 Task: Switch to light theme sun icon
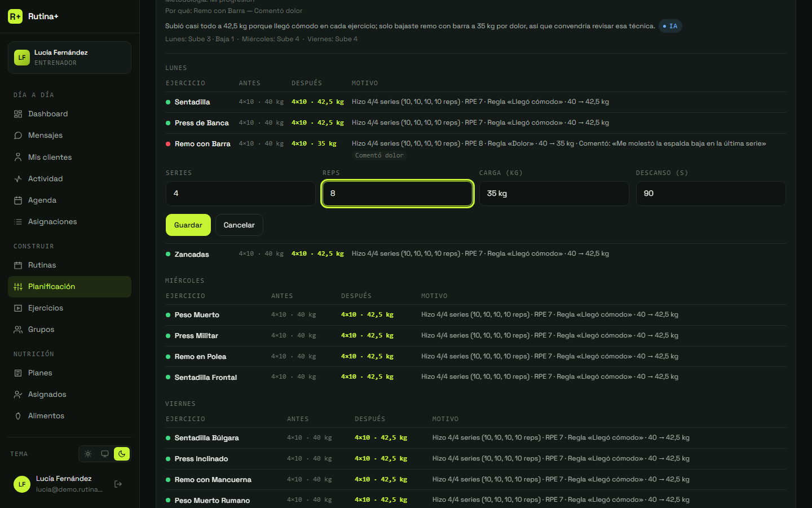click(x=88, y=454)
